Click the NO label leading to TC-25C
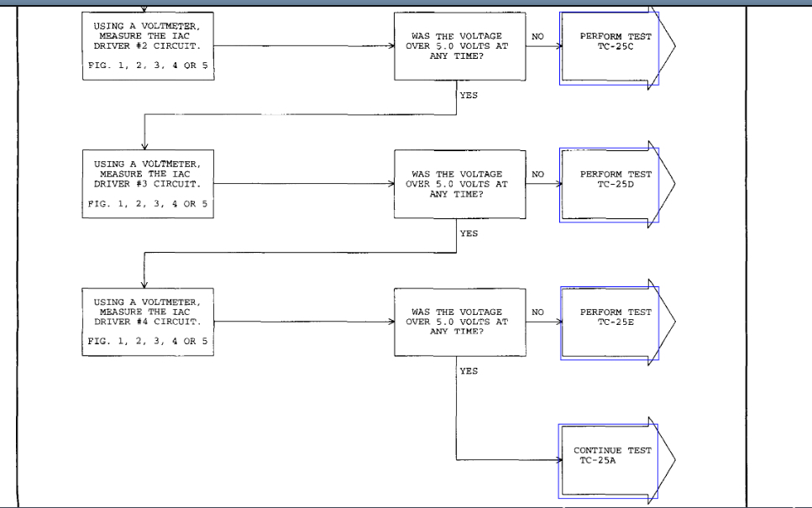 pos(537,37)
